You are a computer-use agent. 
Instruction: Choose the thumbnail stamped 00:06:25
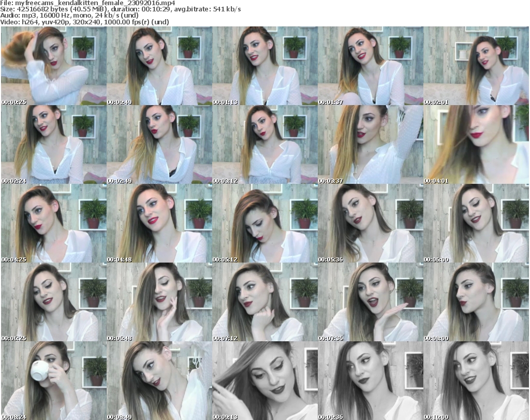click(x=54, y=302)
